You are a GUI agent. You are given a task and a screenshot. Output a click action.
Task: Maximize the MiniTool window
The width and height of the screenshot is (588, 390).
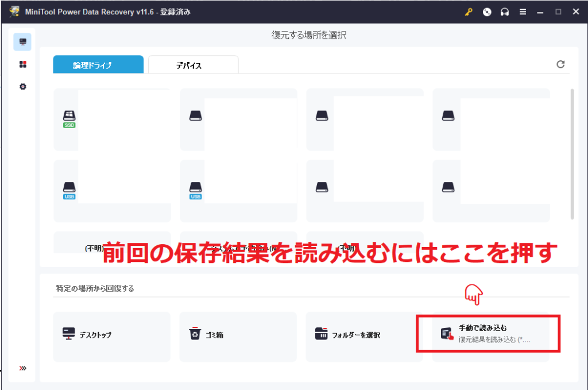[558, 12]
